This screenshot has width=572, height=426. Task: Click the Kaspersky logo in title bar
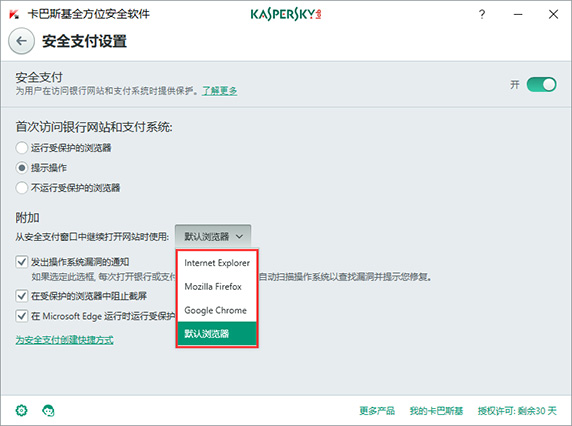point(286,14)
